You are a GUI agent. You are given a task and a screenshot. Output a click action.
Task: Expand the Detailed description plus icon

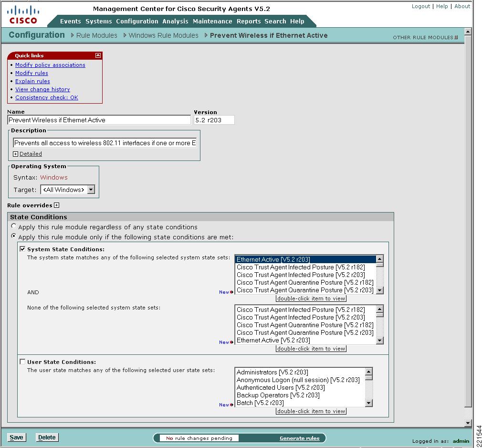pyautogui.click(x=15, y=154)
